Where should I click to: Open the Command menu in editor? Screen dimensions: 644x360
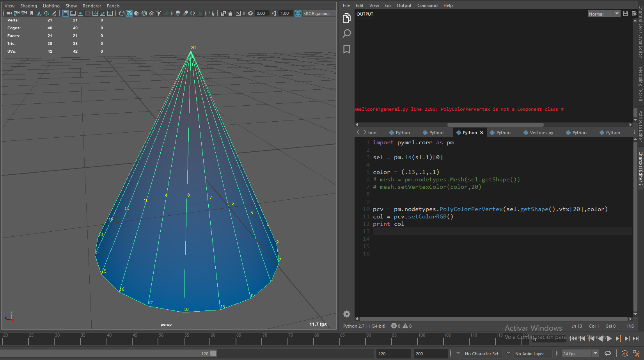tap(427, 5)
